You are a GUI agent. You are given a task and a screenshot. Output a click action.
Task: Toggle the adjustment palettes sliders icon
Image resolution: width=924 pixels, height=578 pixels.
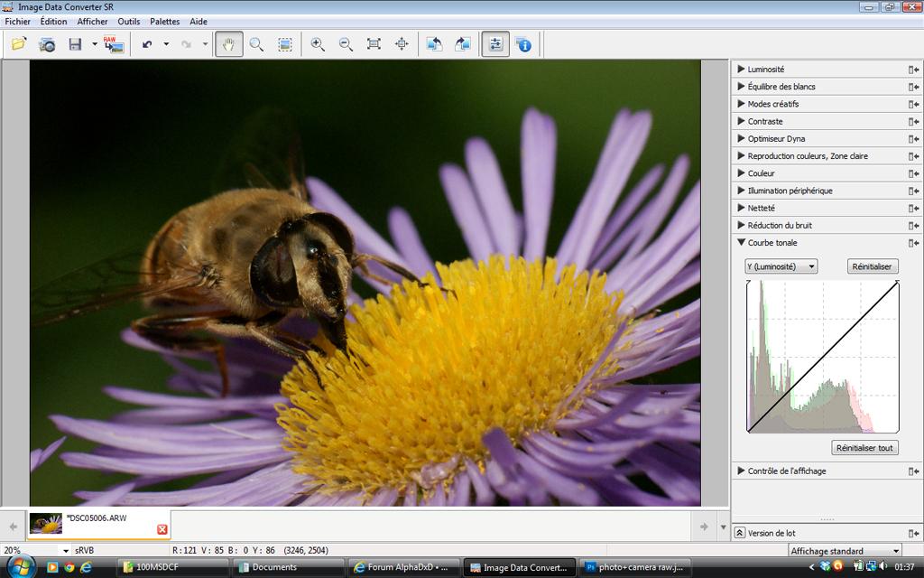[x=495, y=44]
